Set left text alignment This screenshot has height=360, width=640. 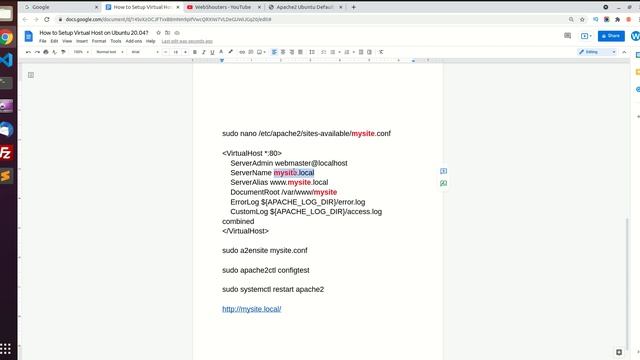pyautogui.click(x=274, y=52)
